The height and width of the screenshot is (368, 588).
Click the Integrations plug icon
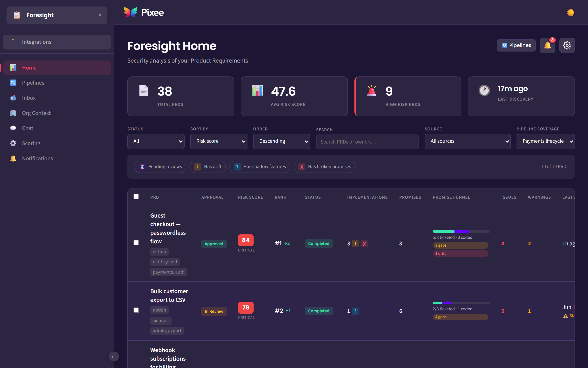pos(13,42)
